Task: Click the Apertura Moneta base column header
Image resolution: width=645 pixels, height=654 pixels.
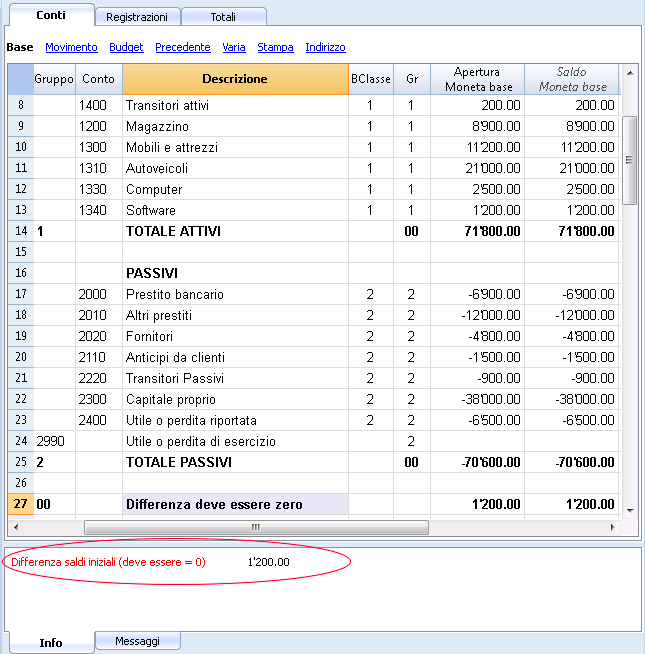Action: [x=477, y=79]
